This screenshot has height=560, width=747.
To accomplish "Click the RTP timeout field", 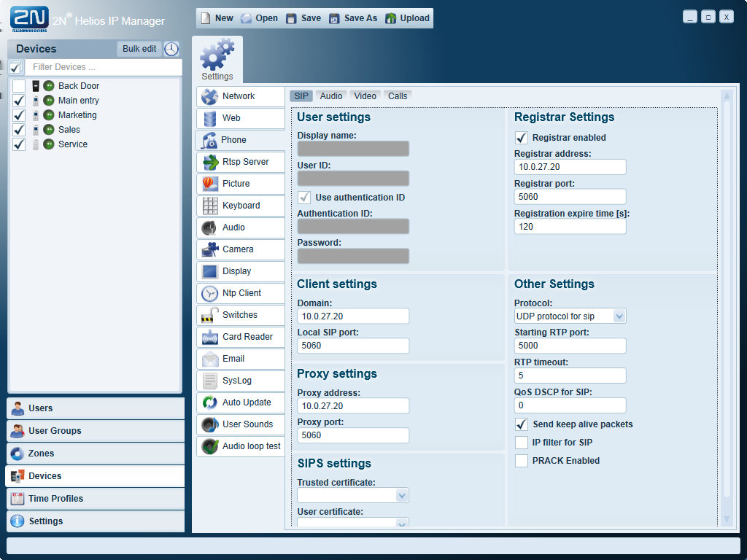I will click(570, 376).
